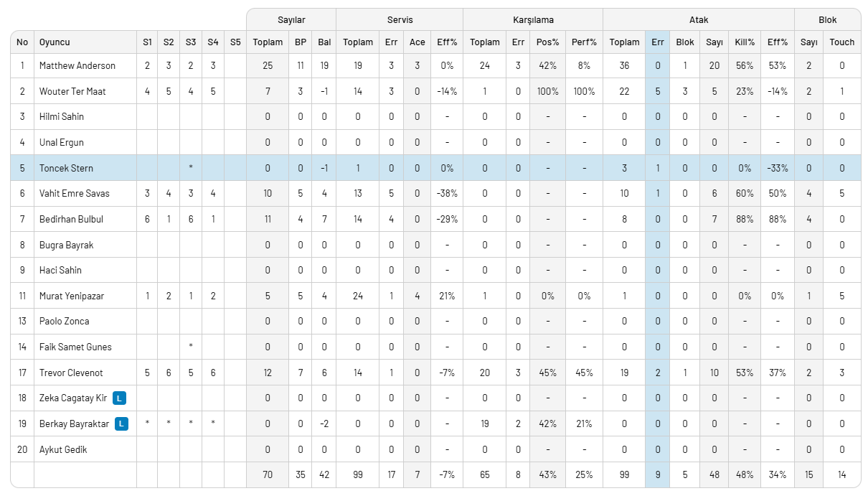The image size is (868, 496).
Task: Select the Atak Err column header
Action: pyautogui.click(x=658, y=42)
